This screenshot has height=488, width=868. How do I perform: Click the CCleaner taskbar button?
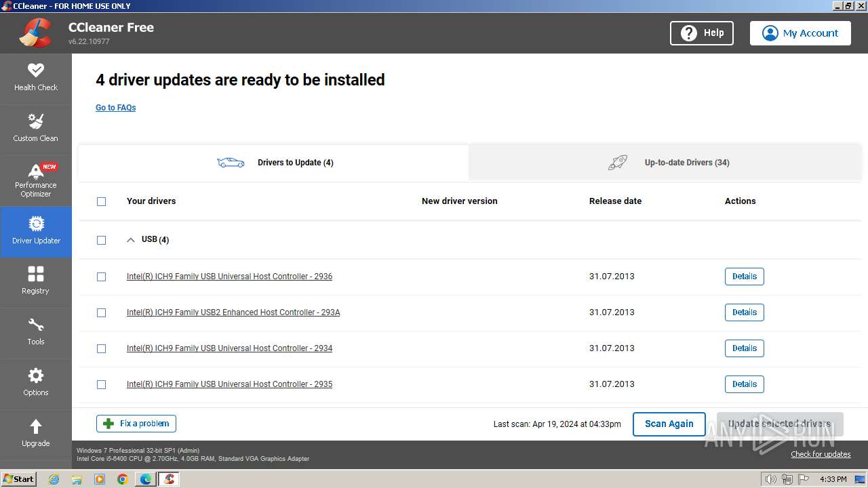pyautogui.click(x=169, y=479)
